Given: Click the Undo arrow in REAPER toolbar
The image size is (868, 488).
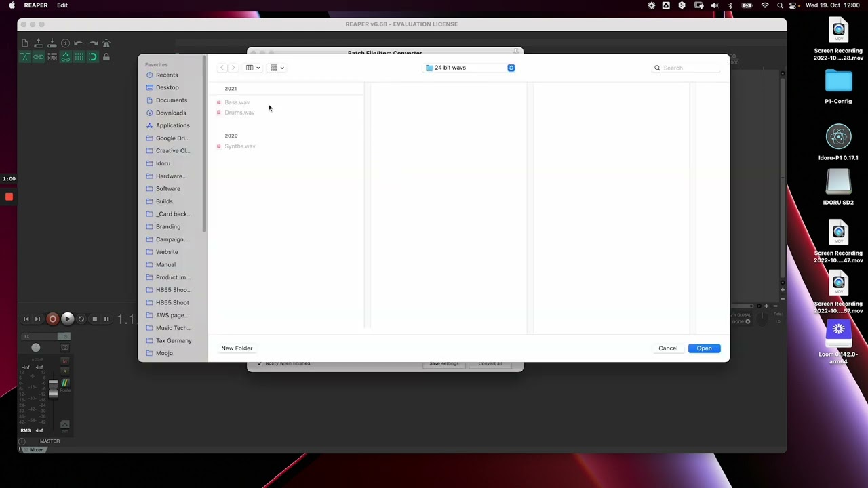Looking at the screenshot, I should pos(79,43).
